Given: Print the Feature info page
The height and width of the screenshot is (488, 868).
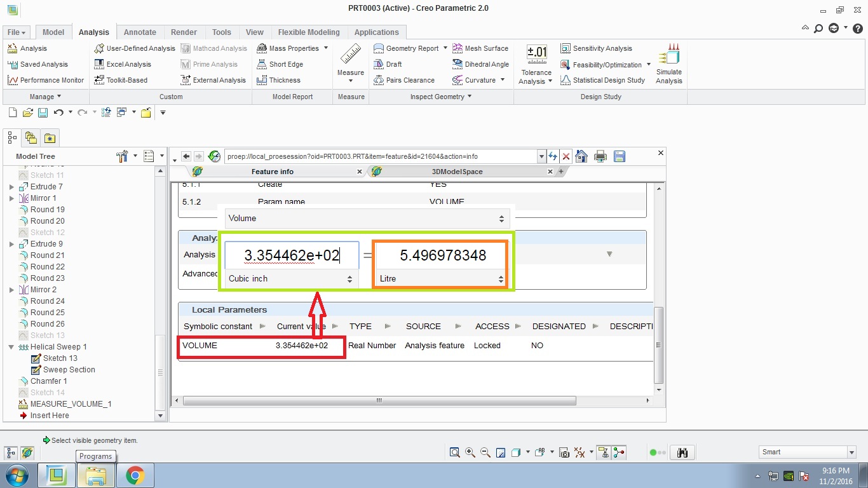Looking at the screenshot, I should click(x=600, y=156).
